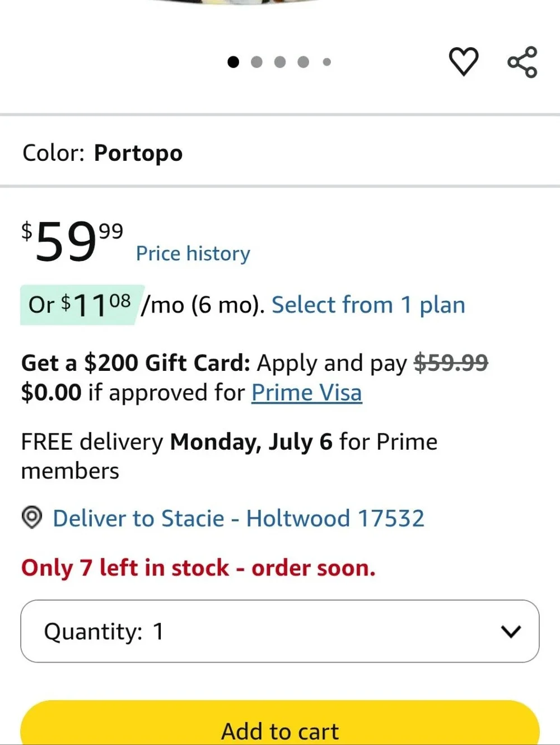The width and height of the screenshot is (560, 745).
Task: Select the fifth small carousel dot
Action: click(327, 62)
